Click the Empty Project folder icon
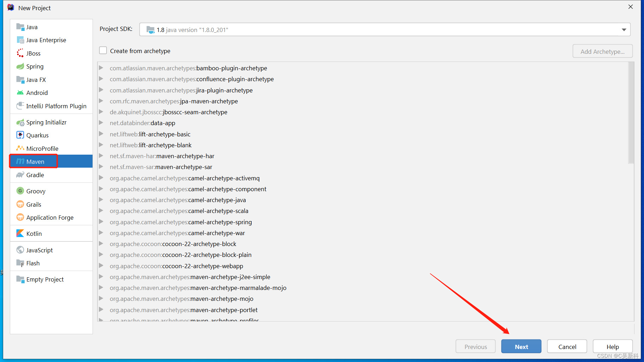Screen dimensions: 644x362 click(20, 279)
